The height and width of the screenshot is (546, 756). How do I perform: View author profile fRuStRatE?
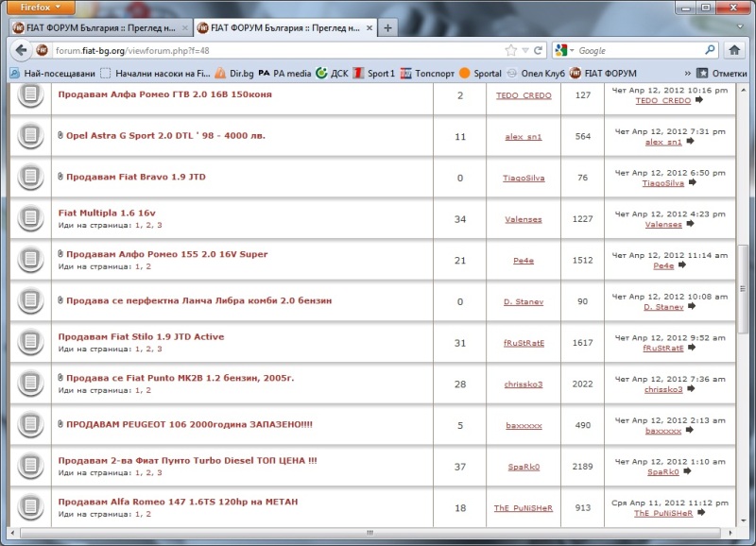pyautogui.click(x=523, y=343)
